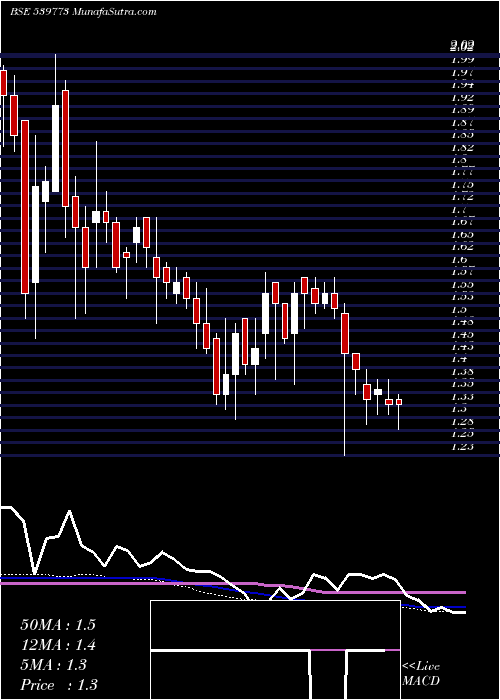500x700 pixels.
Task: Click the 1.99 price axis label
Action: [x=462, y=60]
